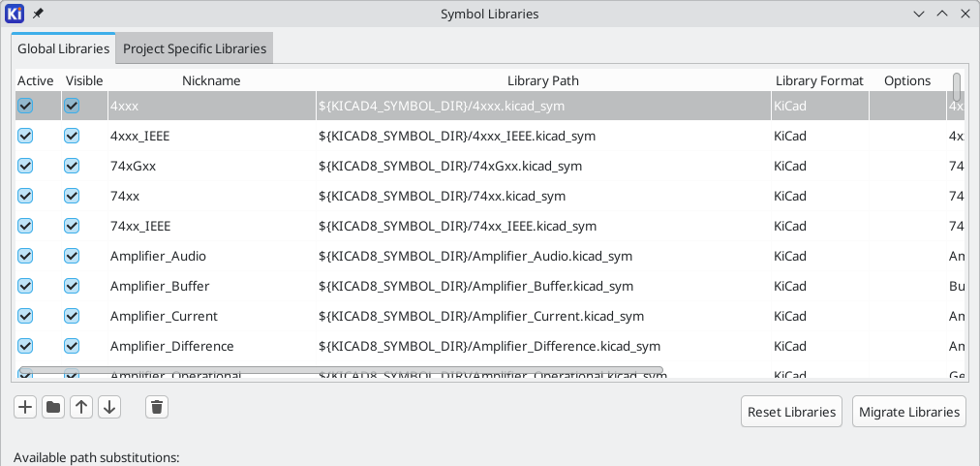Select the 74xGxx nickname cell

[x=212, y=166]
